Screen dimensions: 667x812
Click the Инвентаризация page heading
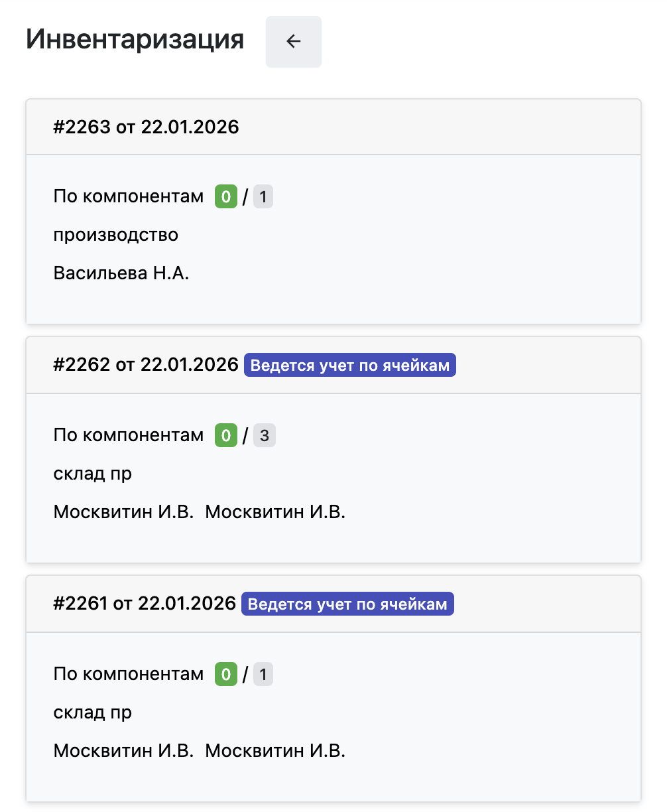tap(135, 40)
